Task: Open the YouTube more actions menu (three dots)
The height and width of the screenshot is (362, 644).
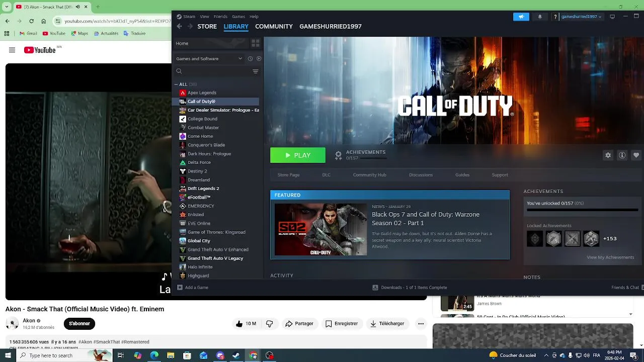Action: pos(421,324)
